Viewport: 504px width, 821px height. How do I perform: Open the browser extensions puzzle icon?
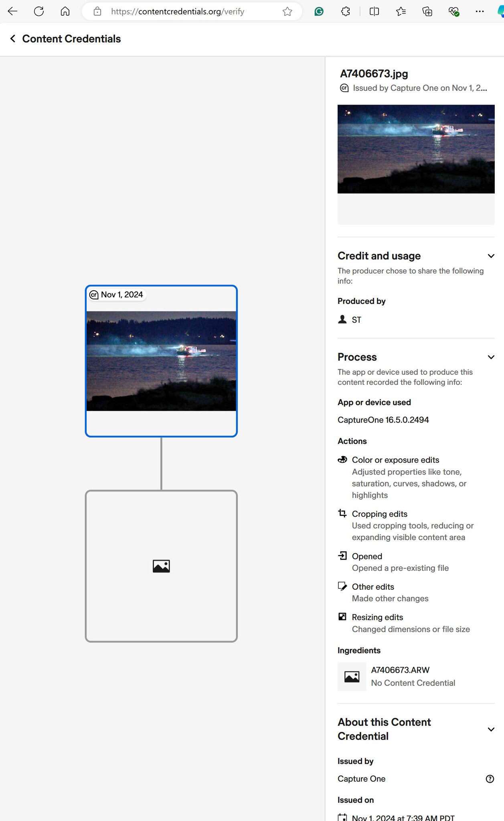pos(346,12)
